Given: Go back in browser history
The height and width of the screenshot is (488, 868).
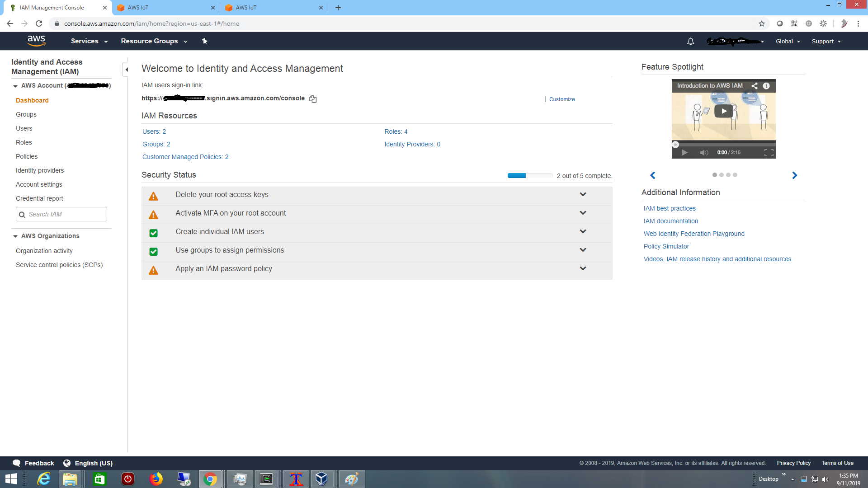Looking at the screenshot, I should point(10,23).
